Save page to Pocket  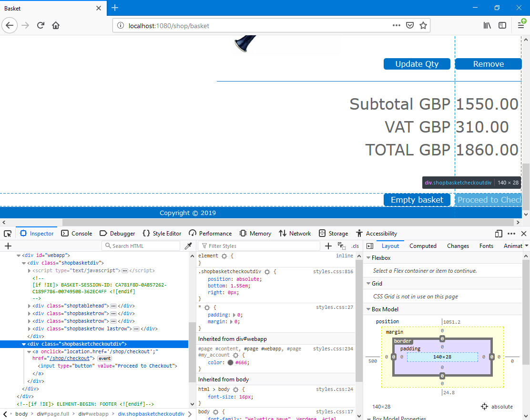pyautogui.click(x=410, y=25)
